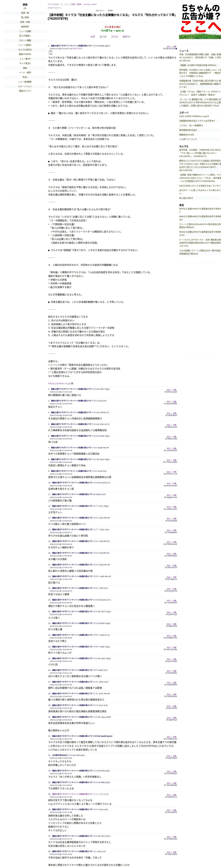Select 最新50 thread navigation

[126, 37]
